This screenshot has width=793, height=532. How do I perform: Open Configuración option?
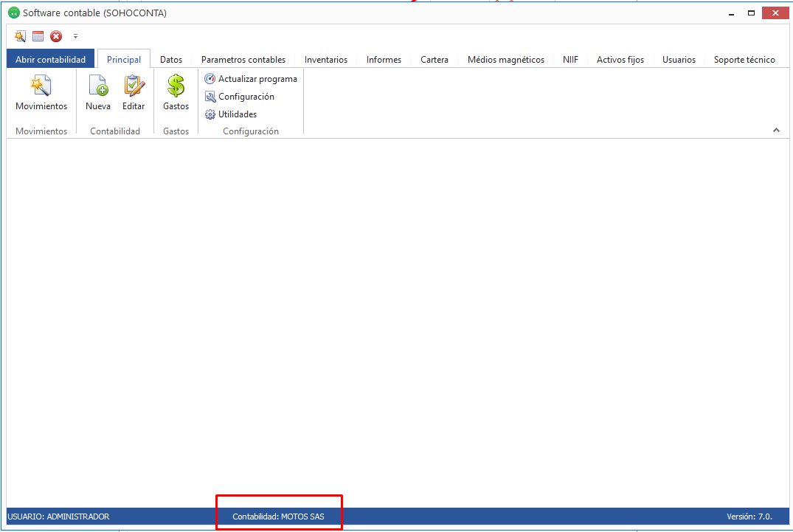pos(240,97)
